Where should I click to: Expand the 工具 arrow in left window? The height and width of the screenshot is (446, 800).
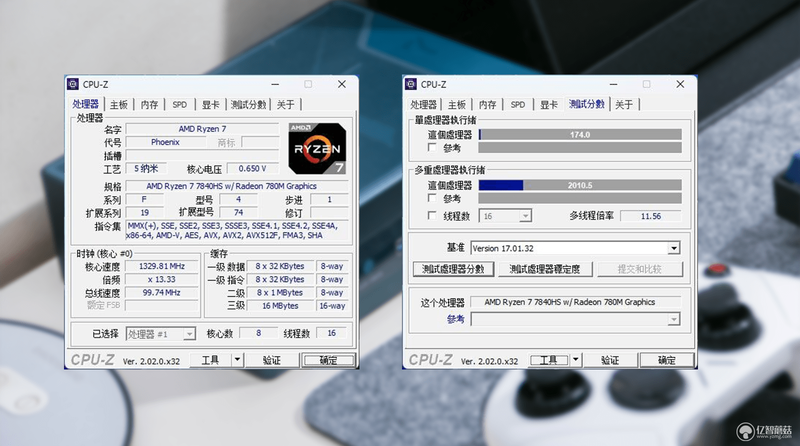click(237, 360)
